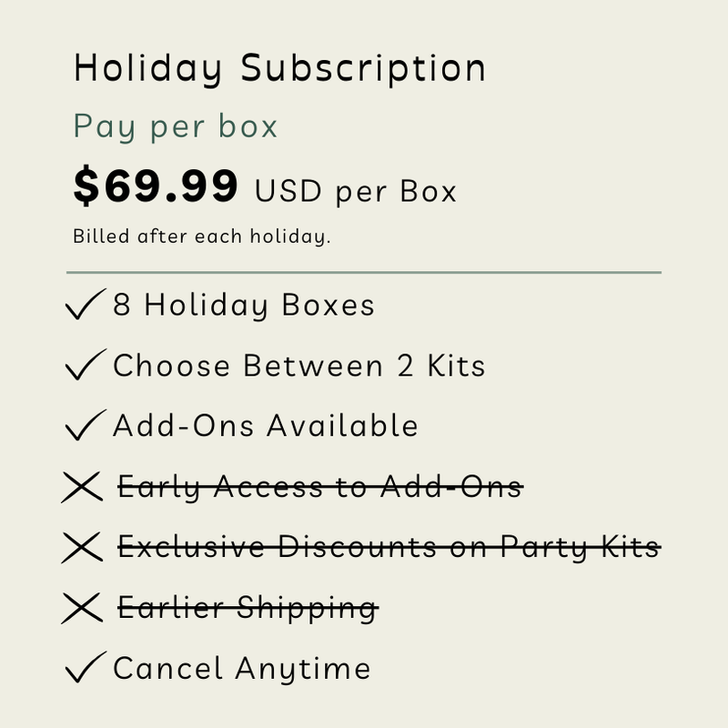Click the X mark beside Early Access to Add-Ons

coord(82,487)
